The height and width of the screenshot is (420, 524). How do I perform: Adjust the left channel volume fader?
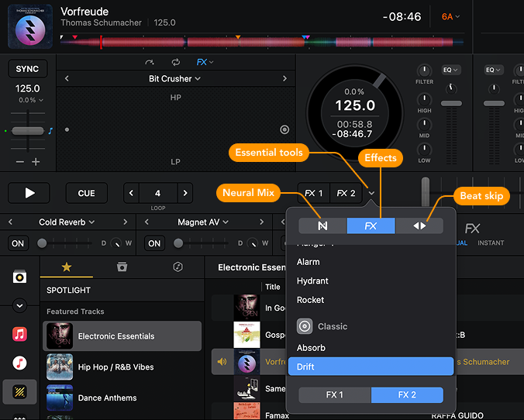click(451, 104)
